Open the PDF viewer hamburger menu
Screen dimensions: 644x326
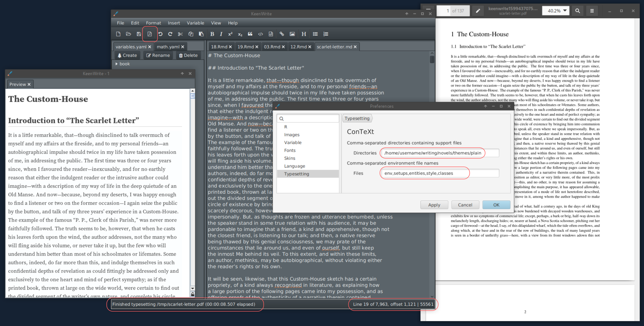coord(592,11)
